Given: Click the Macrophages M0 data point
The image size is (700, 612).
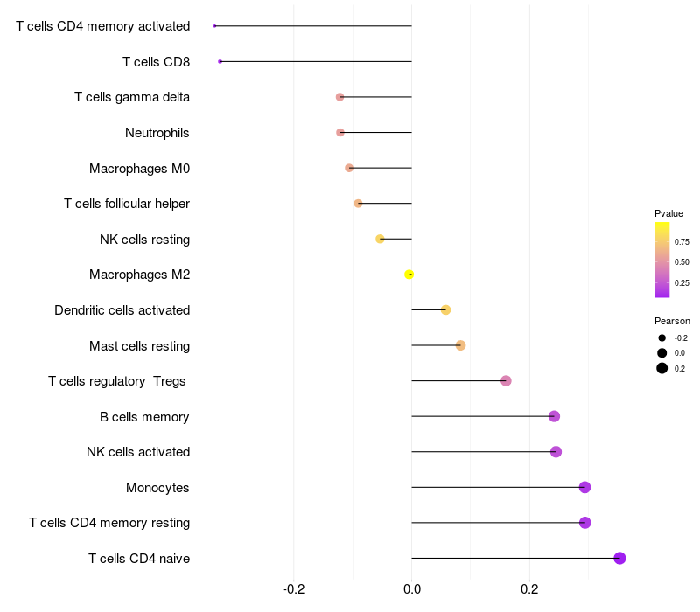Looking at the screenshot, I should (349, 168).
